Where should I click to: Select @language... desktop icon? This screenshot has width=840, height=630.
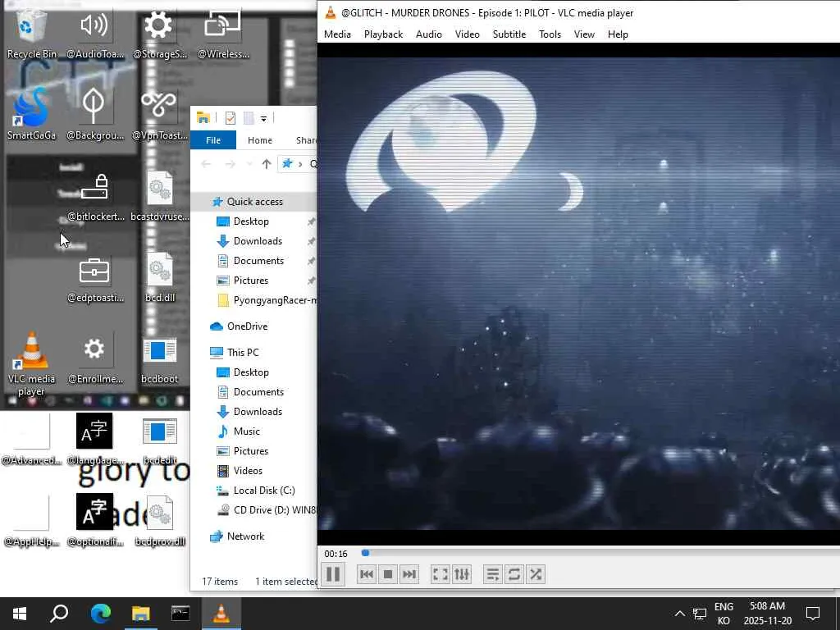click(x=95, y=441)
